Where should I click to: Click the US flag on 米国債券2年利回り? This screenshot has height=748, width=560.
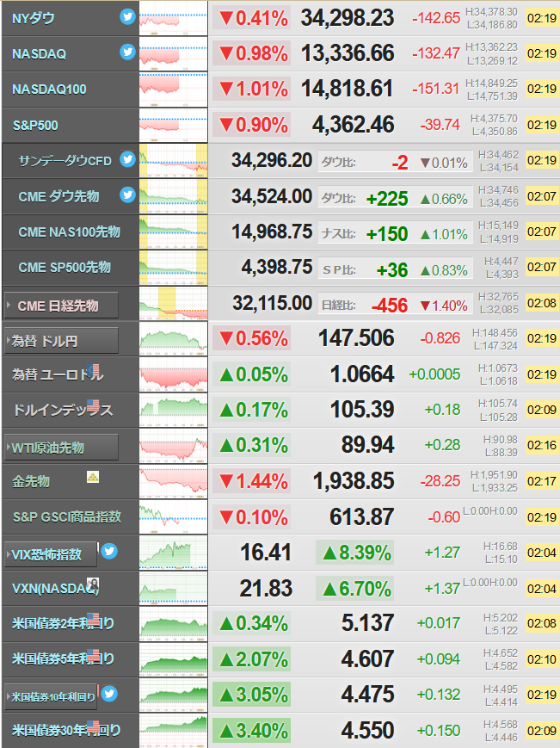94,619
